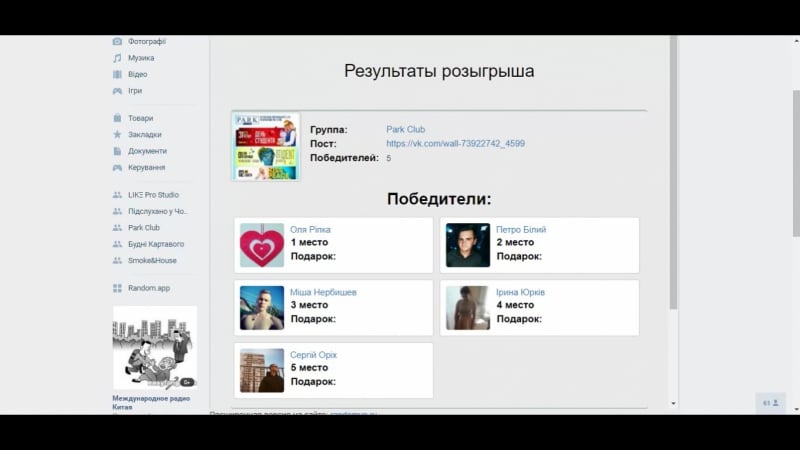Click Сергій Оріх's avatar photo
Image resolution: width=800 pixels, height=450 pixels.
[x=262, y=370]
